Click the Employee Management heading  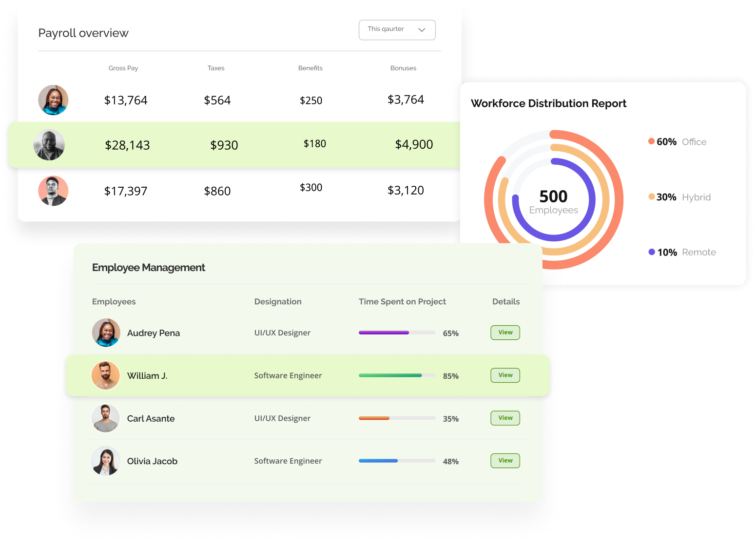tap(149, 268)
